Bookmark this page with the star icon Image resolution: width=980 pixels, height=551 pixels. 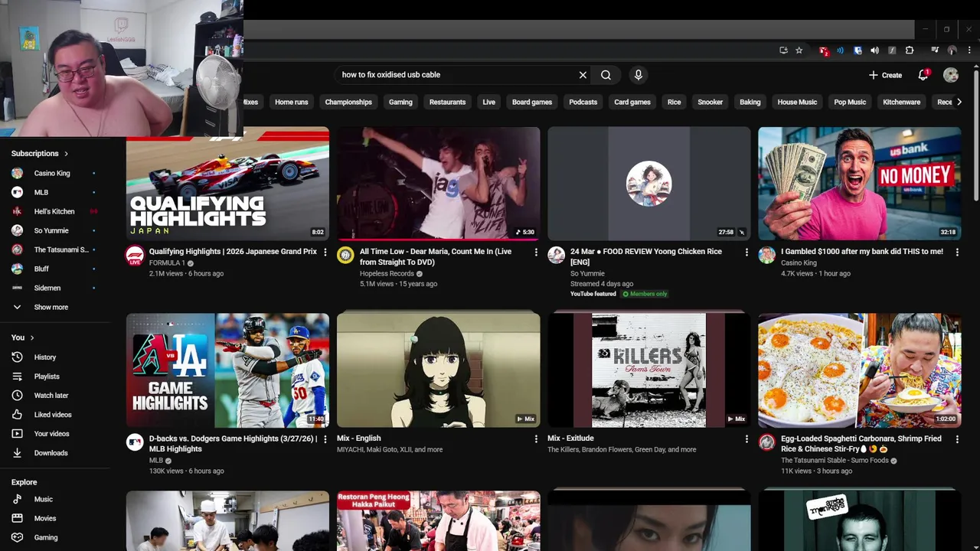(x=799, y=51)
